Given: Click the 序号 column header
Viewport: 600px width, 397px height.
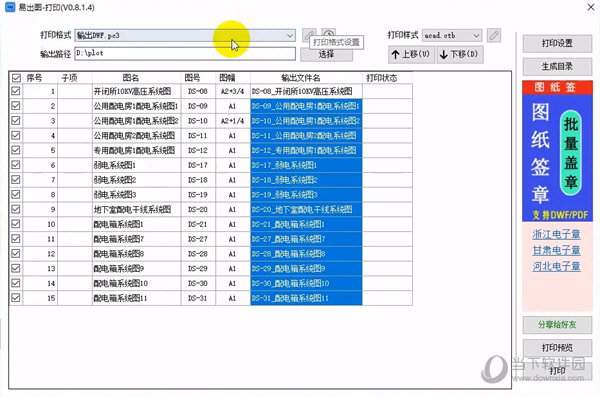Looking at the screenshot, I should [40, 78].
